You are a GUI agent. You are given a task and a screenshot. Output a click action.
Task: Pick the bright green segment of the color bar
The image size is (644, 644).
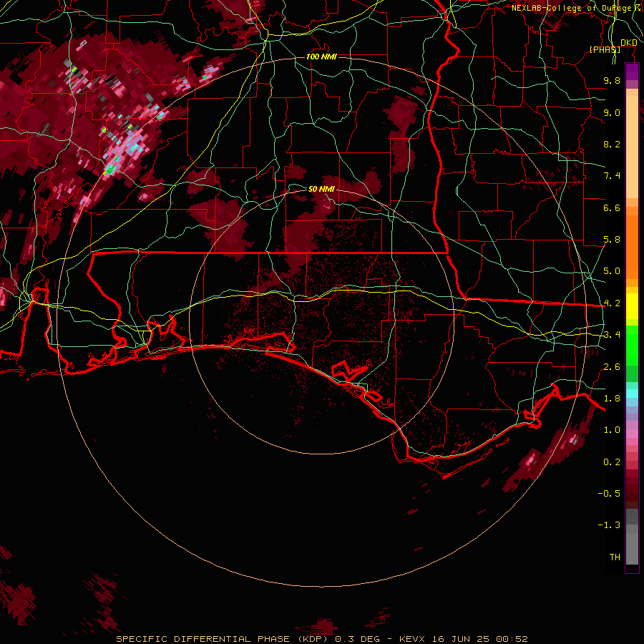pos(632,346)
